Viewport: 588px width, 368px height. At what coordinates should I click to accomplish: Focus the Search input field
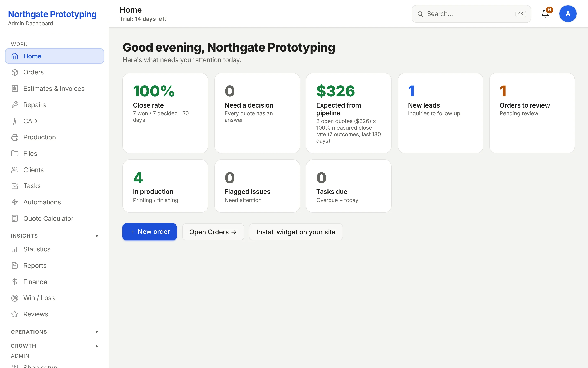tap(471, 14)
